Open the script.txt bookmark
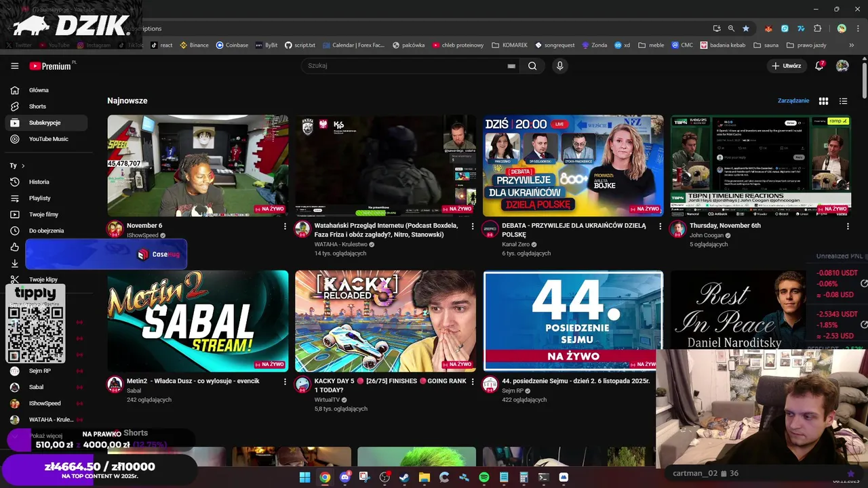The height and width of the screenshot is (488, 868). (300, 45)
